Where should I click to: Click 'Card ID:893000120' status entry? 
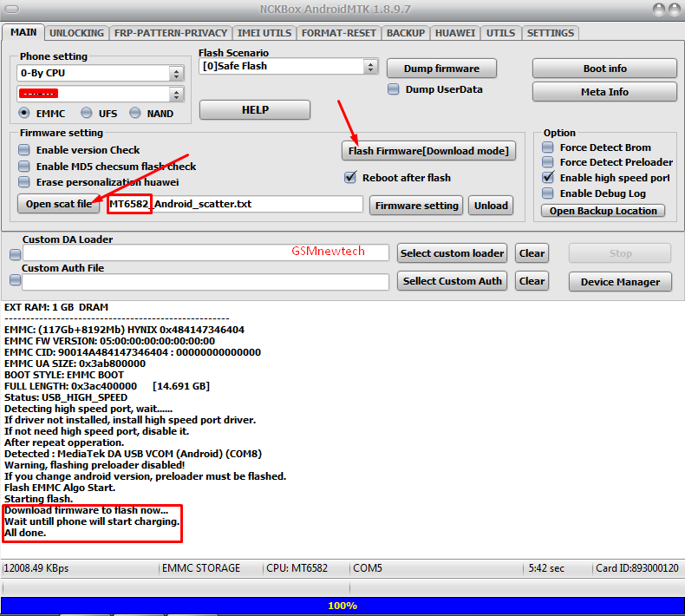tap(637, 568)
